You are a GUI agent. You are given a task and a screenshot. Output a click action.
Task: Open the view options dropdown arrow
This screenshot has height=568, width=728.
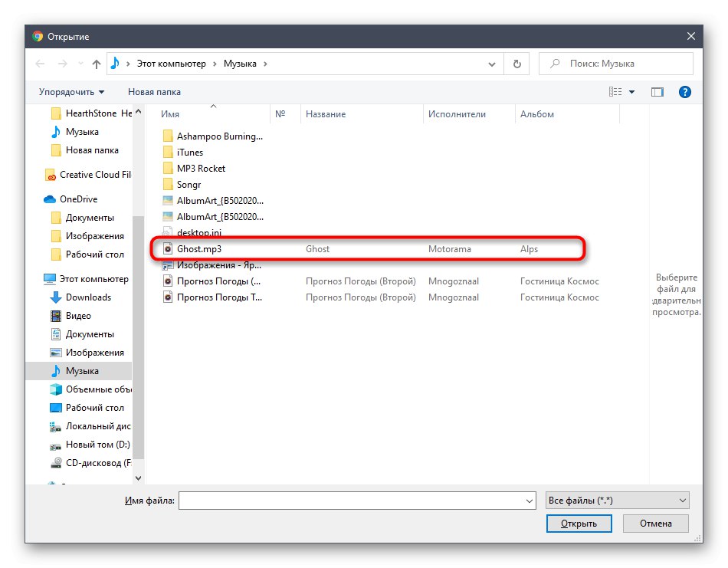(632, 92)
